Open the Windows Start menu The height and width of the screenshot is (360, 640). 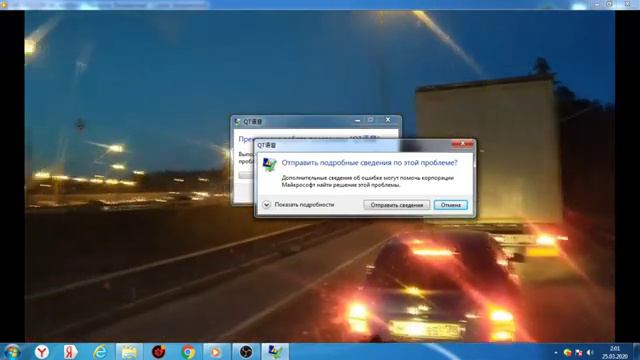12,351
